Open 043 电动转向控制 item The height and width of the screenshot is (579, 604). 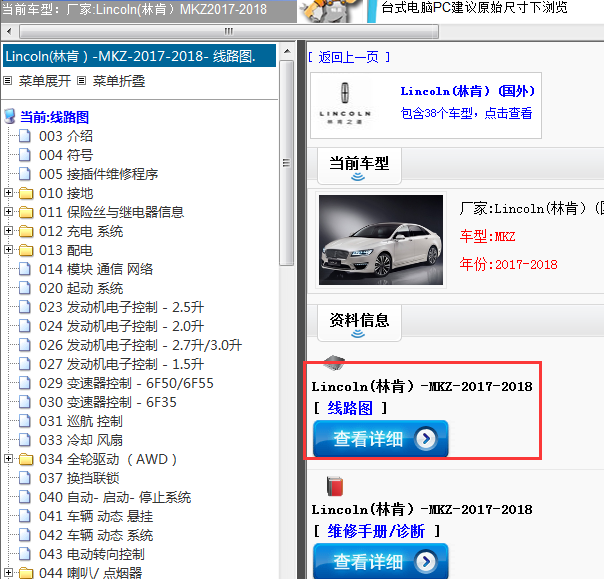point(92,554)
